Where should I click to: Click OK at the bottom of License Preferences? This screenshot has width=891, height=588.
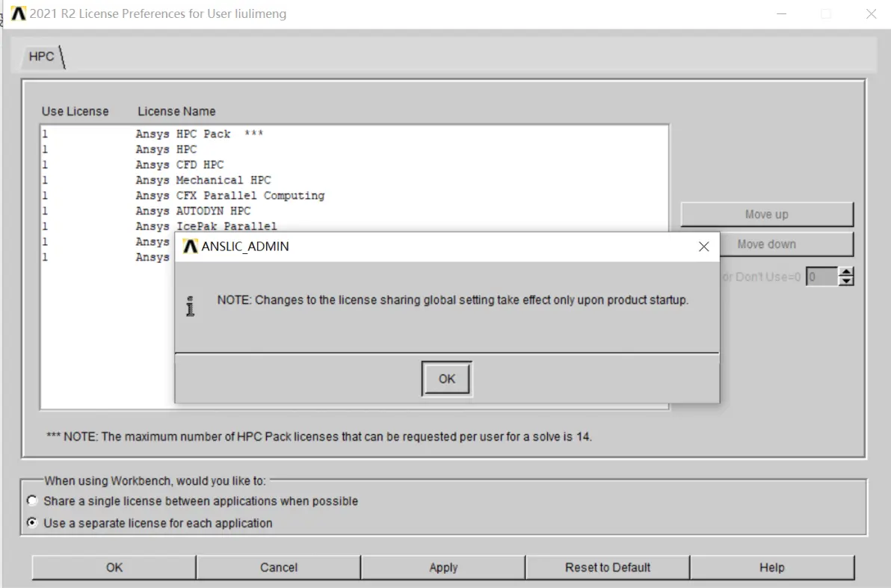(x=114, y=568)
